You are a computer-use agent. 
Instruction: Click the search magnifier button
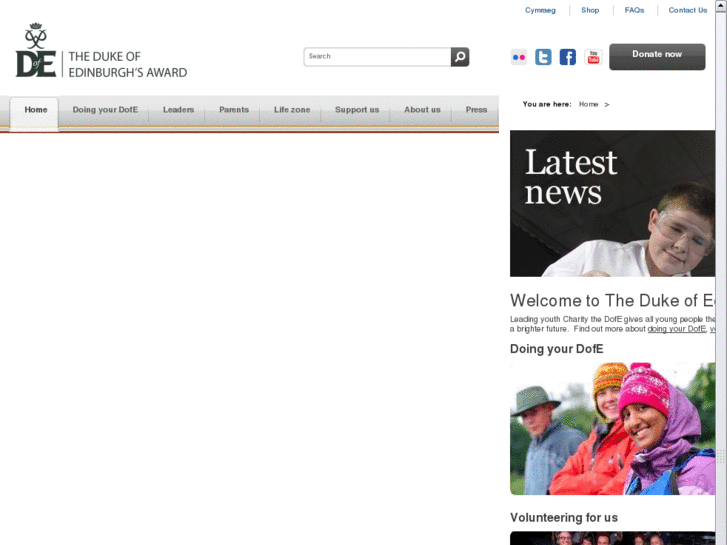pyautogui.click(x=460, y=57)
